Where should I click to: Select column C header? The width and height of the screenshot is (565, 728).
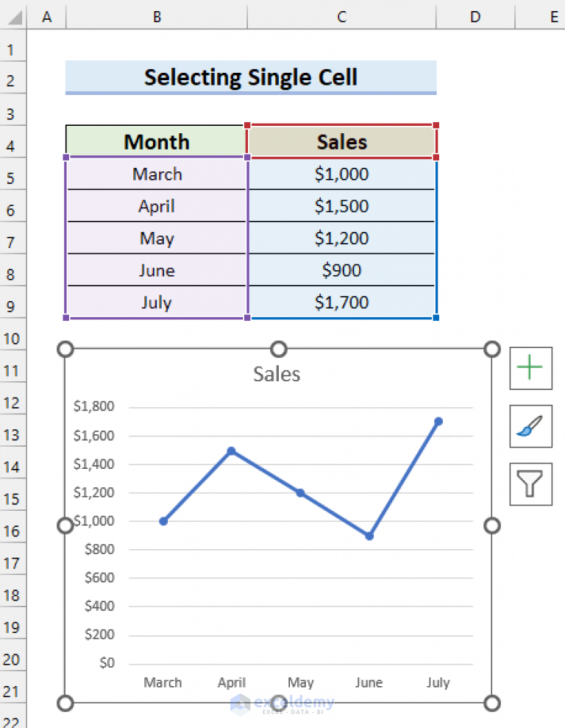341,17
